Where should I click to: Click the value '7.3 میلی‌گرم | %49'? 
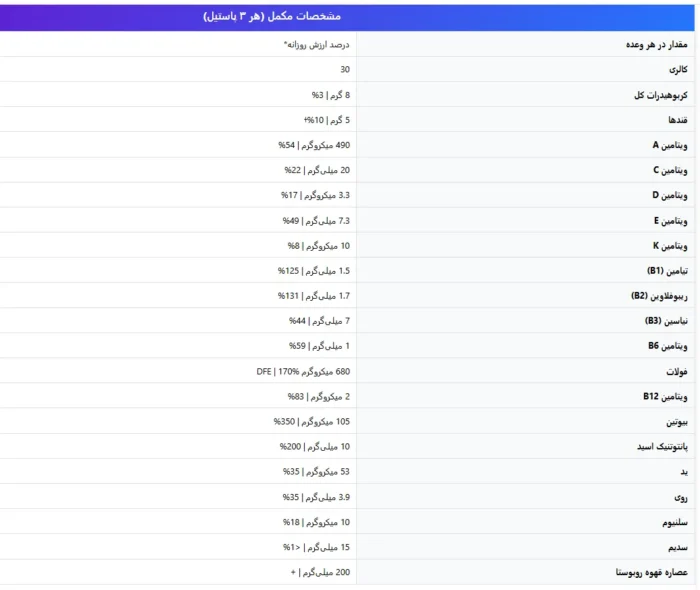pyautogui.click(x=316, y=220)
